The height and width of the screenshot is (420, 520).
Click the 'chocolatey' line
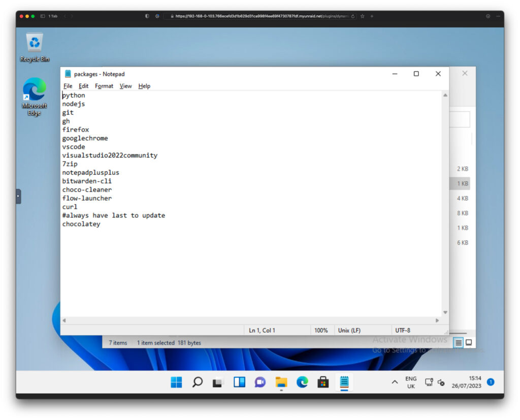[x=81, y=224]
